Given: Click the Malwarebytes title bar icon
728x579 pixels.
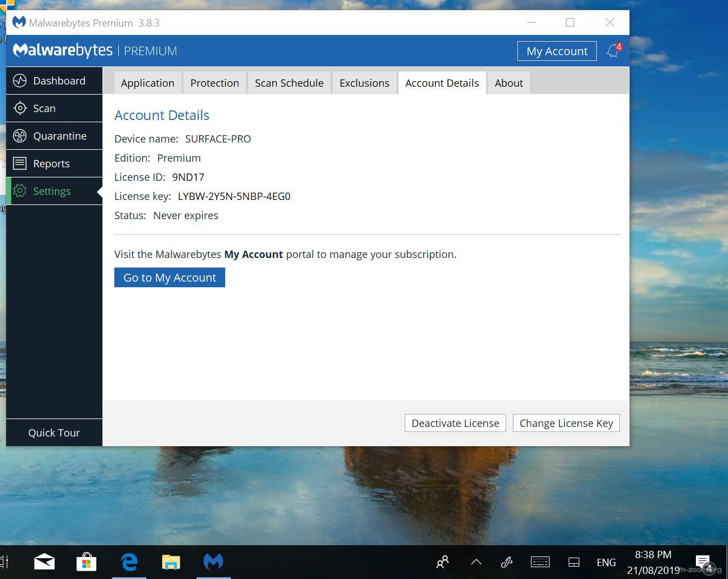Looking at the screenshot, I should pos(19,23).
